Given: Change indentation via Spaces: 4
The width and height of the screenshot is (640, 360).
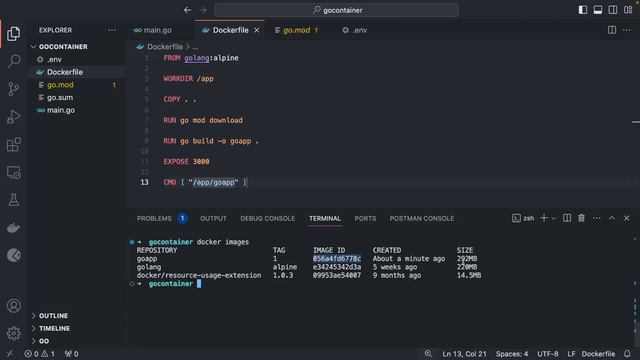Looking at the screenshot, I should 512,354.
